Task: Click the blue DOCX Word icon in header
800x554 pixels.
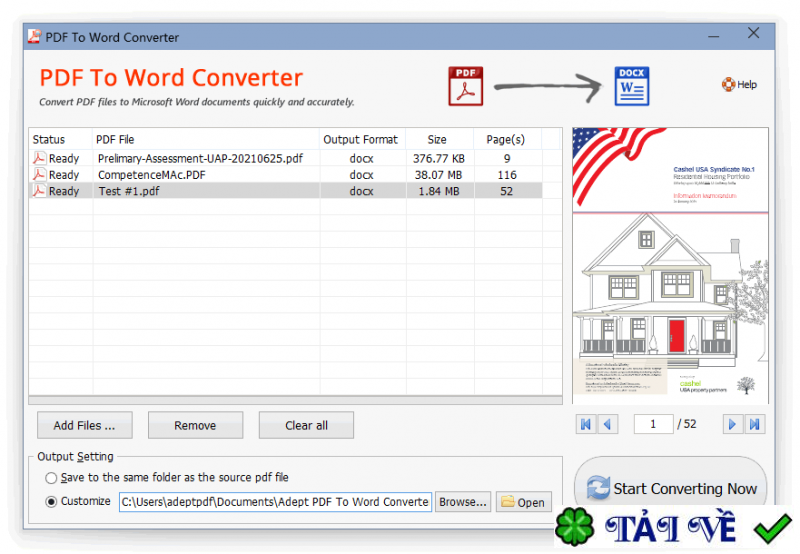Action: click(x=632, y=86)
